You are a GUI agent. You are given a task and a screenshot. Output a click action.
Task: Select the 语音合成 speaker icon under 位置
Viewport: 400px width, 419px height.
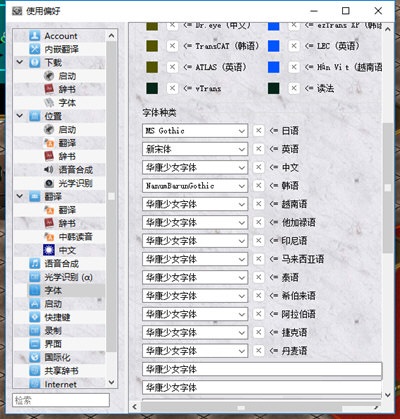(x=49, y=170)
